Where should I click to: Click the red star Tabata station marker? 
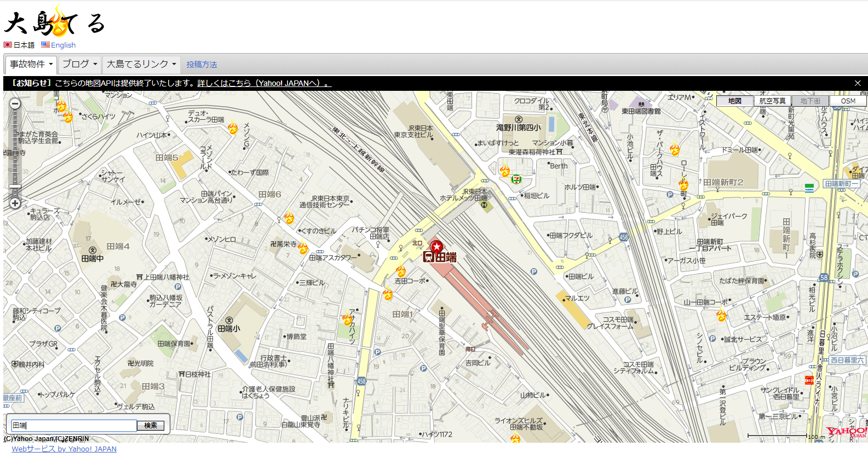436,247
